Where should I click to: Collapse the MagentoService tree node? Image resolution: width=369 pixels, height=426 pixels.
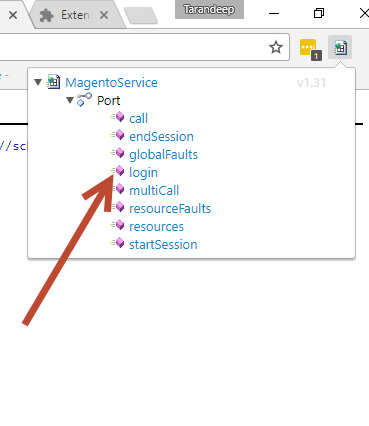click(x=38, y=82)
